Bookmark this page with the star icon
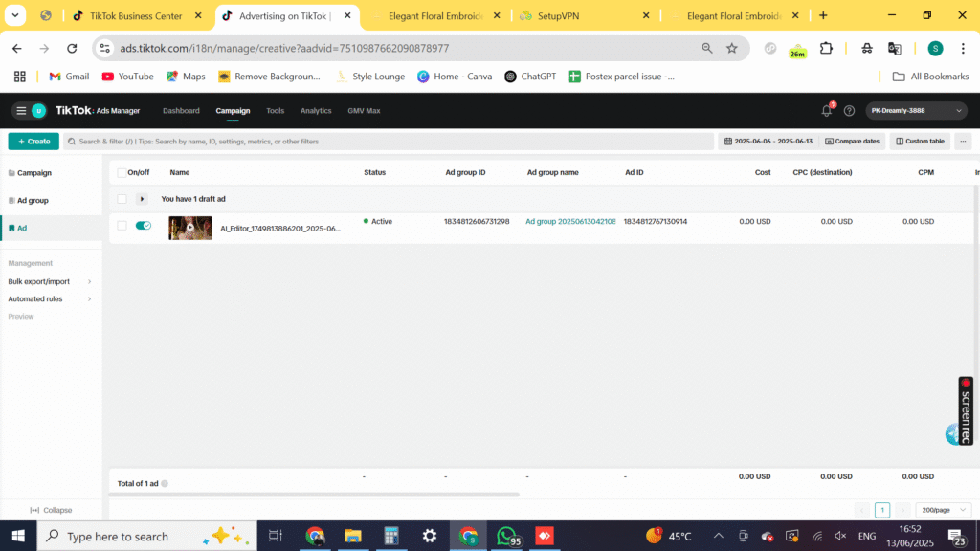980x551 pixels. point(732,48)
